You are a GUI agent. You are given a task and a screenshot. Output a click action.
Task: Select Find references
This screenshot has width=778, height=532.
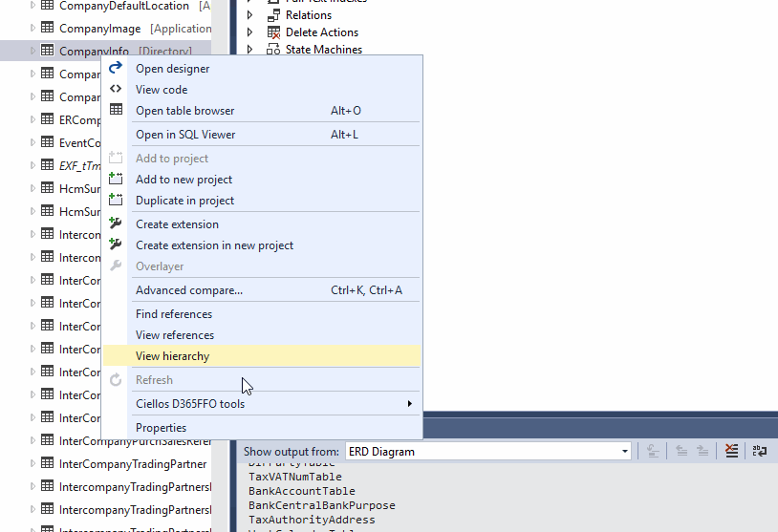click(262, 314)
